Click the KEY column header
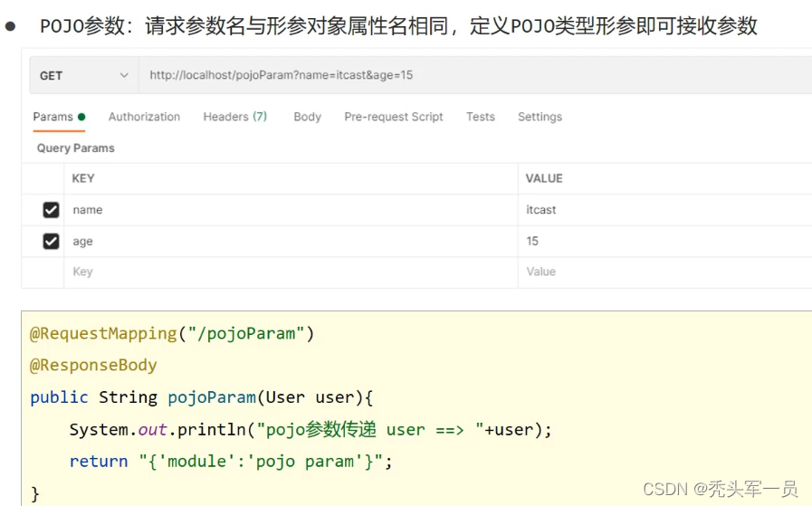Screen dimensions: 812x506 [x=83, y=178]
